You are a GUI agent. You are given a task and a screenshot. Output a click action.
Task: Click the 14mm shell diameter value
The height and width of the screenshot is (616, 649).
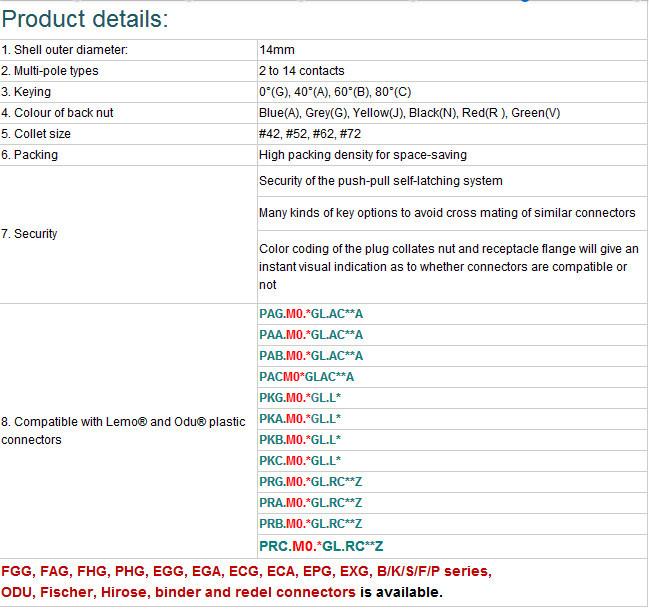coord(277,50)
